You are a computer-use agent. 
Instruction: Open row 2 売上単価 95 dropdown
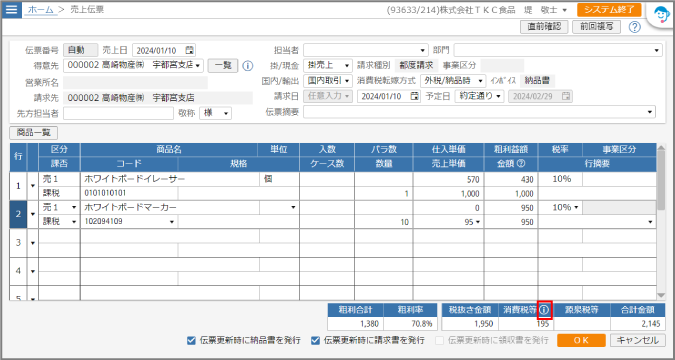pyautogui.click(x=478, y=222)
